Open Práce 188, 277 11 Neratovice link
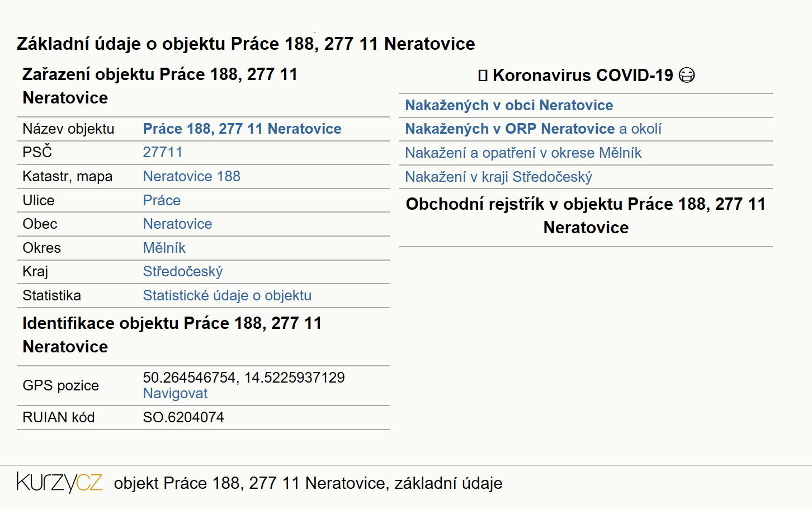The width and height of the screenshot is (812, 509). (x=242, y=129)
